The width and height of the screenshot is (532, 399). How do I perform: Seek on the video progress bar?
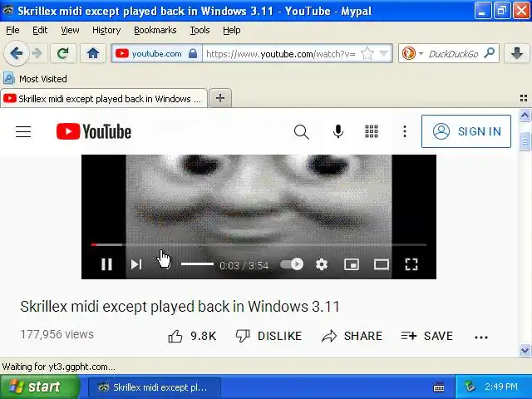259,244
